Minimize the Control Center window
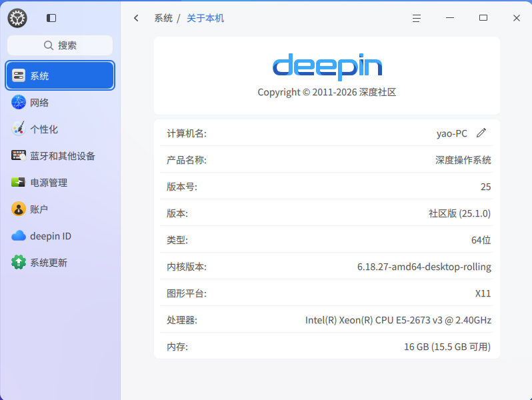 (x=450, y=17)
